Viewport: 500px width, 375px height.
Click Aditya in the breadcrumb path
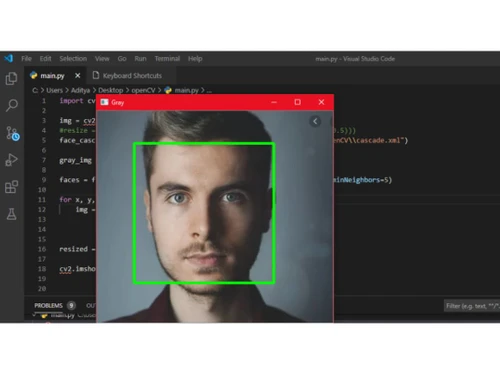pyautogui.click(x=80, y=90)
